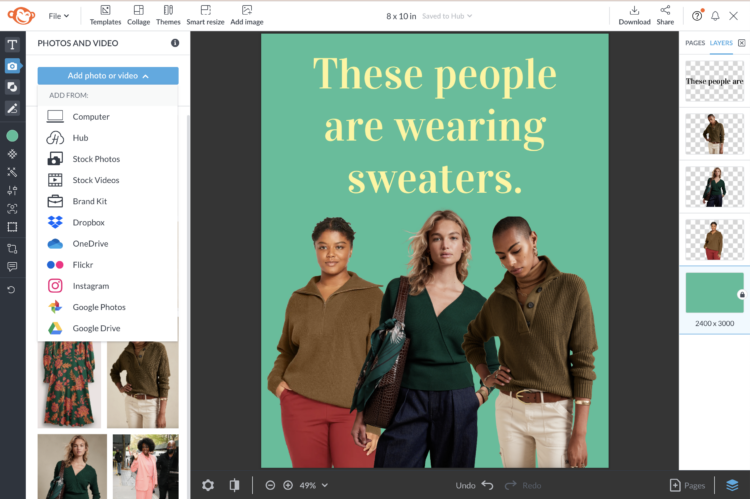Open the Textures tool in sidebar
The image size is (750, 499).
pos(12,154)
